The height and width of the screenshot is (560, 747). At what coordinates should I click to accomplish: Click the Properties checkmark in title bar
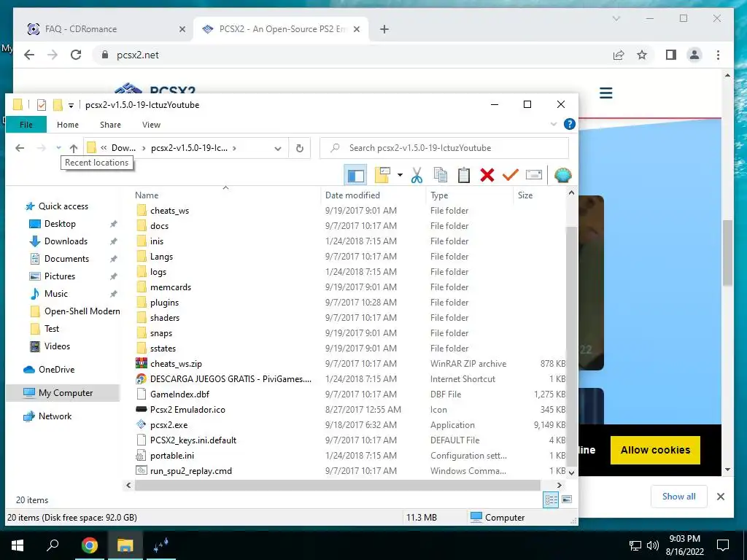point(42,105)
